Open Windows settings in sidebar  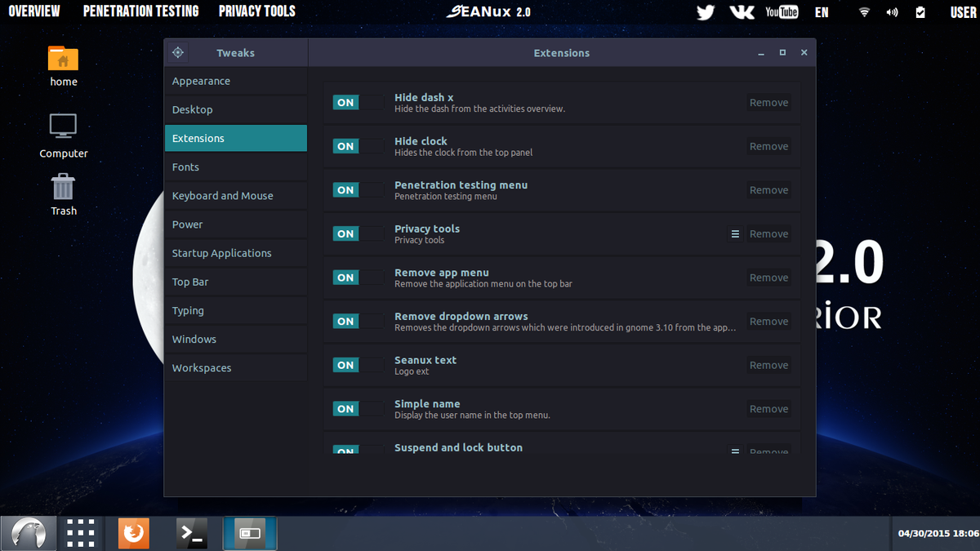(235, 339)
